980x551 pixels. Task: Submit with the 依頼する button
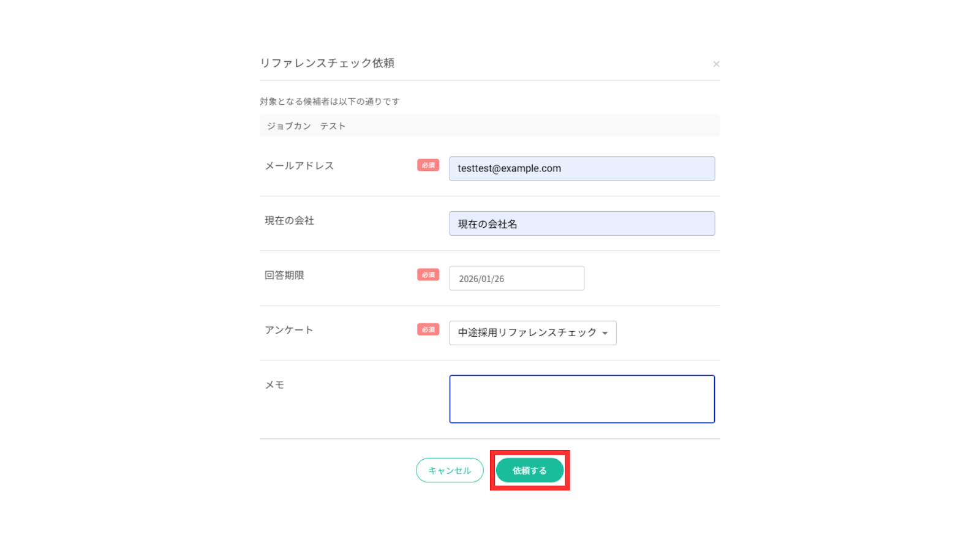(529, 470)
